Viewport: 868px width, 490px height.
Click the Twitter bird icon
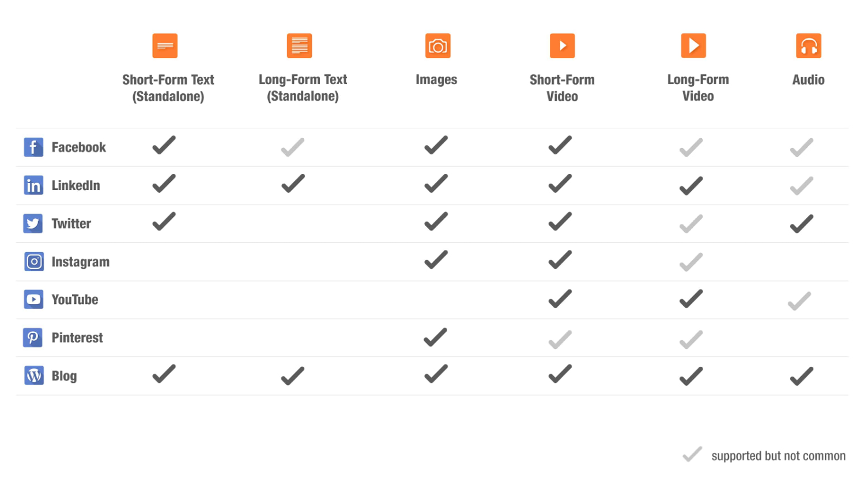[33, 223]
